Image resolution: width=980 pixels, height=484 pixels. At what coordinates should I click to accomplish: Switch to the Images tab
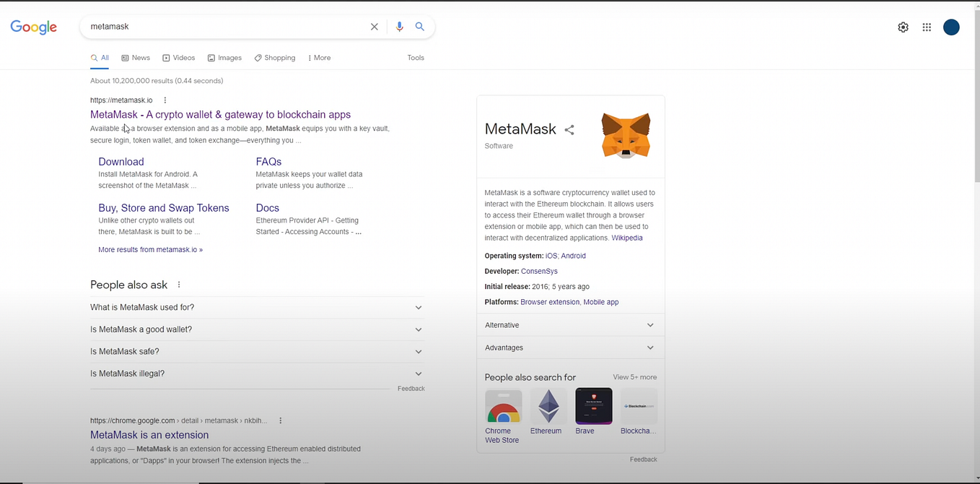(224, 58)
